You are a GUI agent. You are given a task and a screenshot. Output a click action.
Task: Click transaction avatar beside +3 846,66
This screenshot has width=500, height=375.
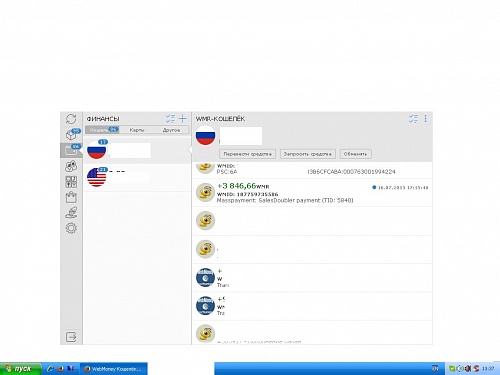(x=205, y=193)
